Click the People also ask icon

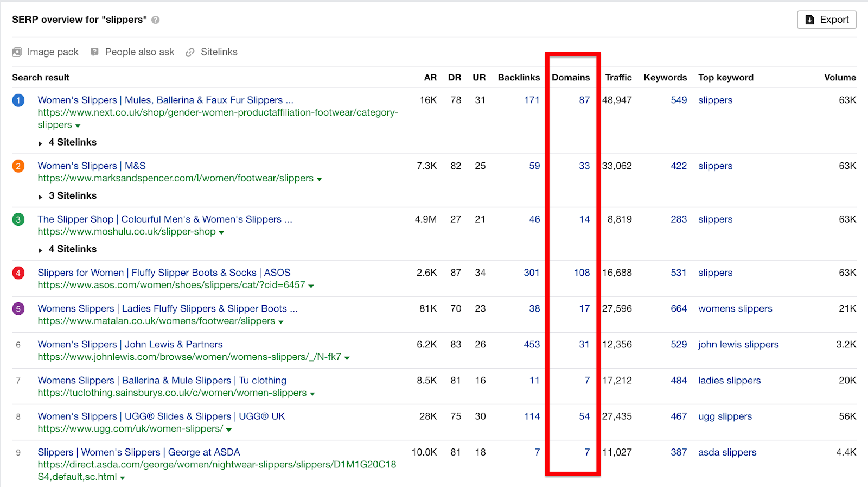(x=94, y=52)
